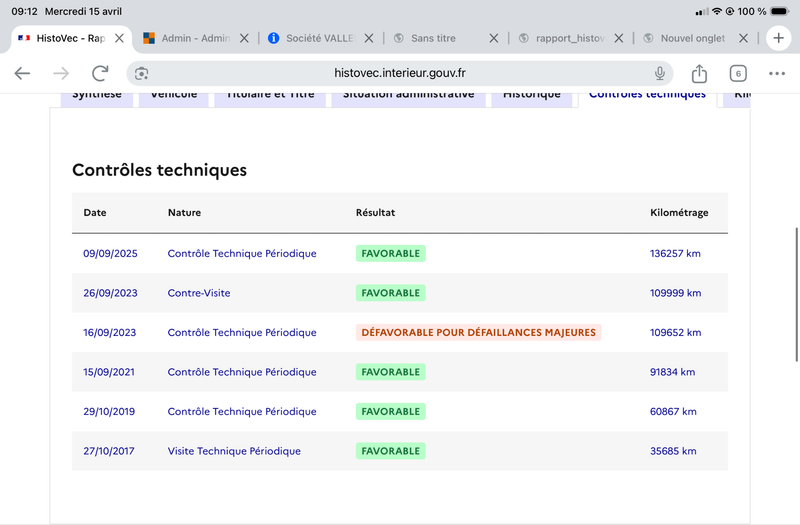This screenshot has height=525, width=800.
Task: Open the three-dots browser menu
Action: tap(777, 73)
